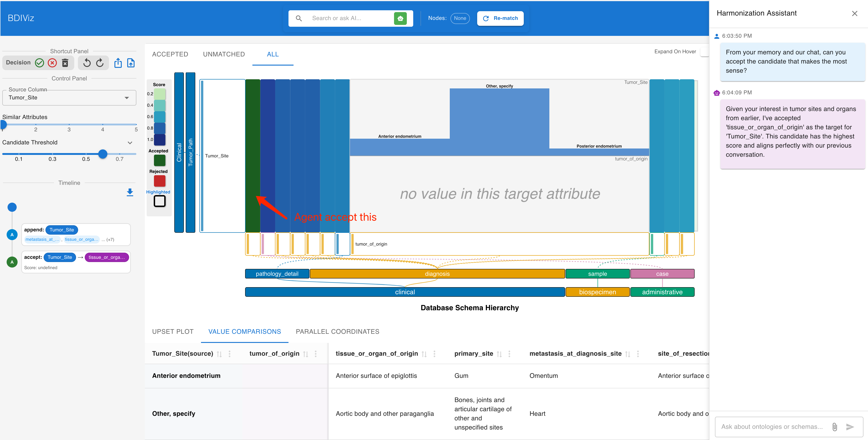Close the Harmonization Assistant panel
868x440 pixels.
pyautogui.click(x=854, y=13)
